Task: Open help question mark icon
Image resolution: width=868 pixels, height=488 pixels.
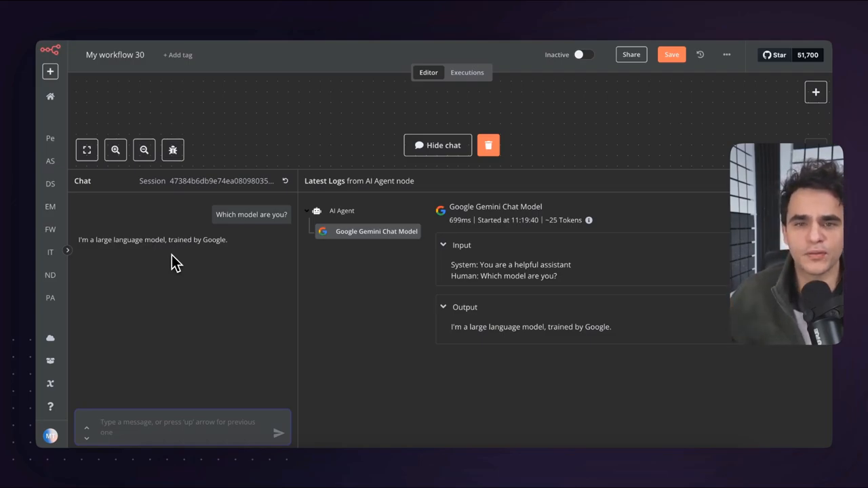Action: (x=50, y=406)
